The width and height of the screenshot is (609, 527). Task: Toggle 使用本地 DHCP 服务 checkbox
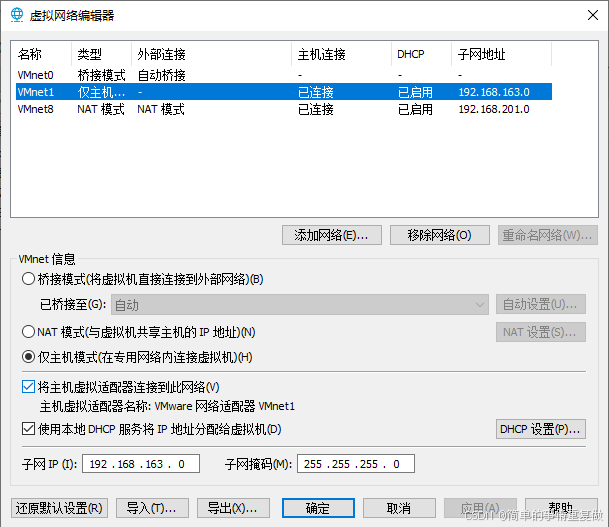[28, 429]
